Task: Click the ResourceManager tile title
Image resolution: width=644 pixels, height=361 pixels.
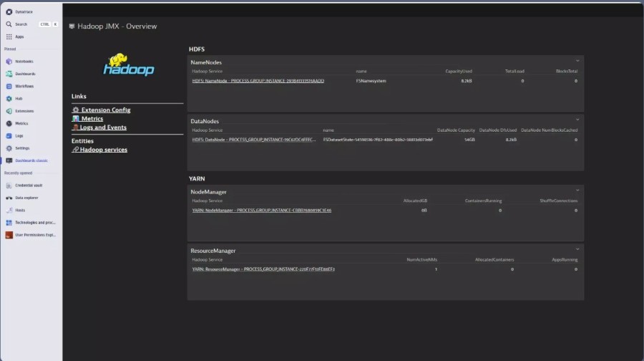Action: pyautogui.click(x=213, y=251)
